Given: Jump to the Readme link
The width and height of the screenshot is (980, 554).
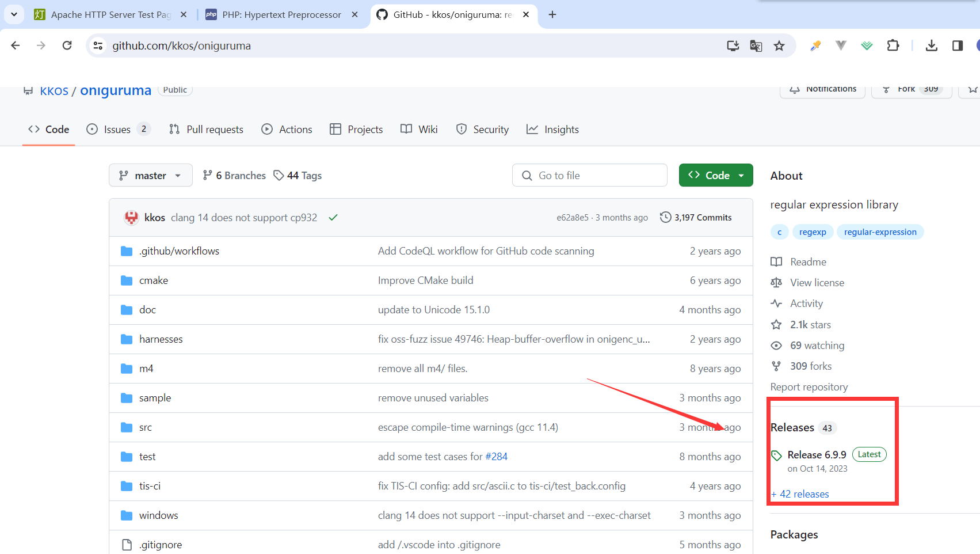Looking at the screenshot, I should tap(799, 262).
